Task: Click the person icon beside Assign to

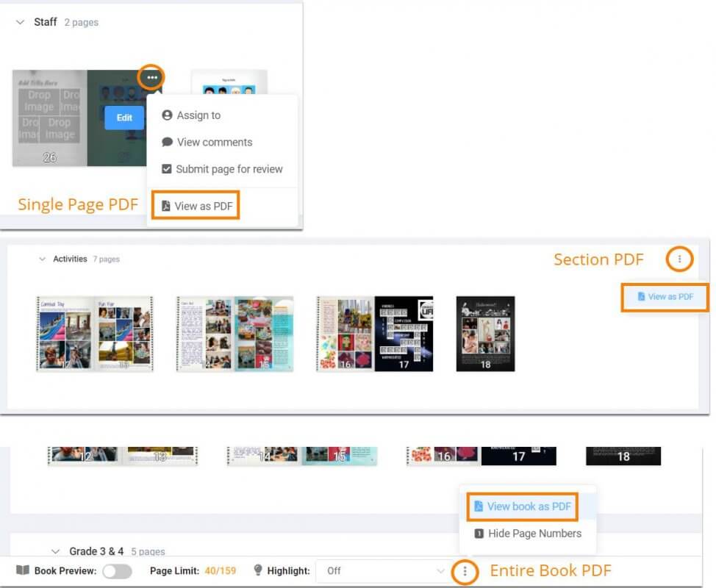Action: (167, 115)
